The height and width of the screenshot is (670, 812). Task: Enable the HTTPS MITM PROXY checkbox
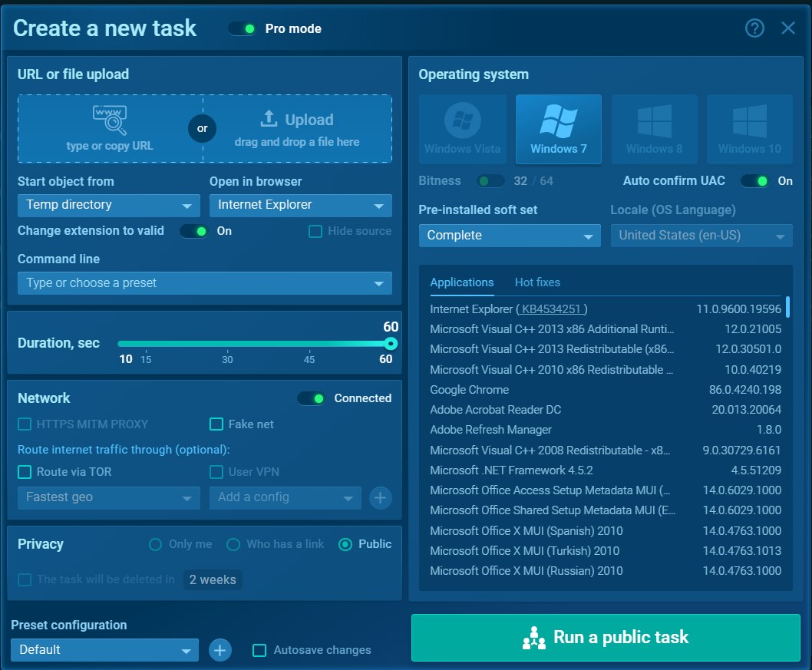click(x=25, y=424)
